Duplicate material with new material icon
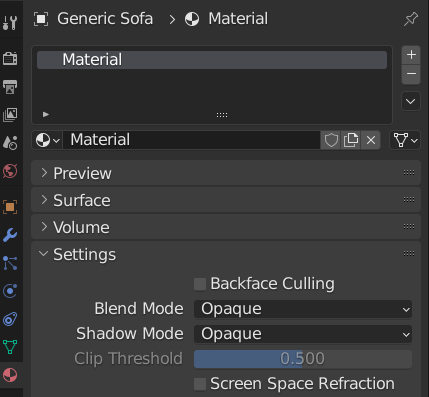This screenshot has height=397, width=429. (x=351, y=140)
